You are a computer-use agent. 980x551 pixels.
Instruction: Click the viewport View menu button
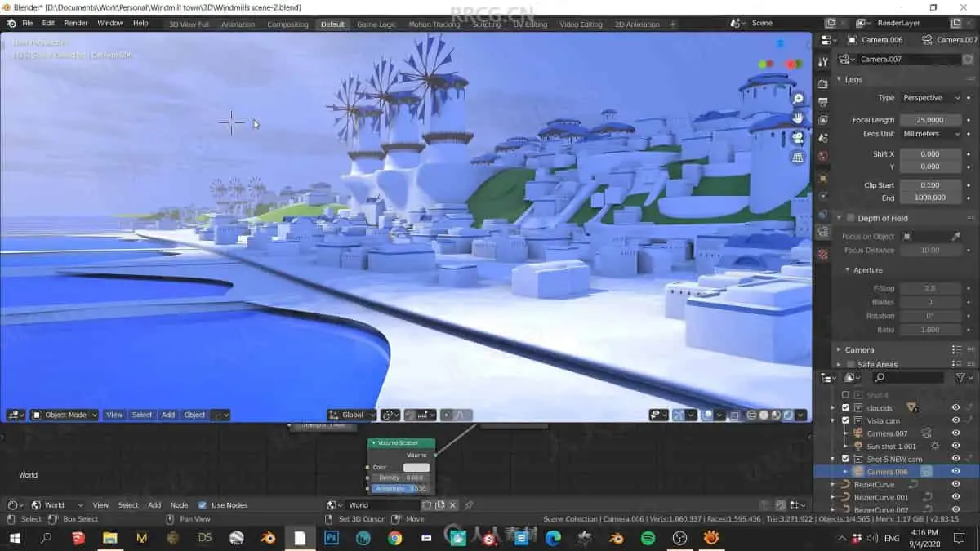[114, 415]
